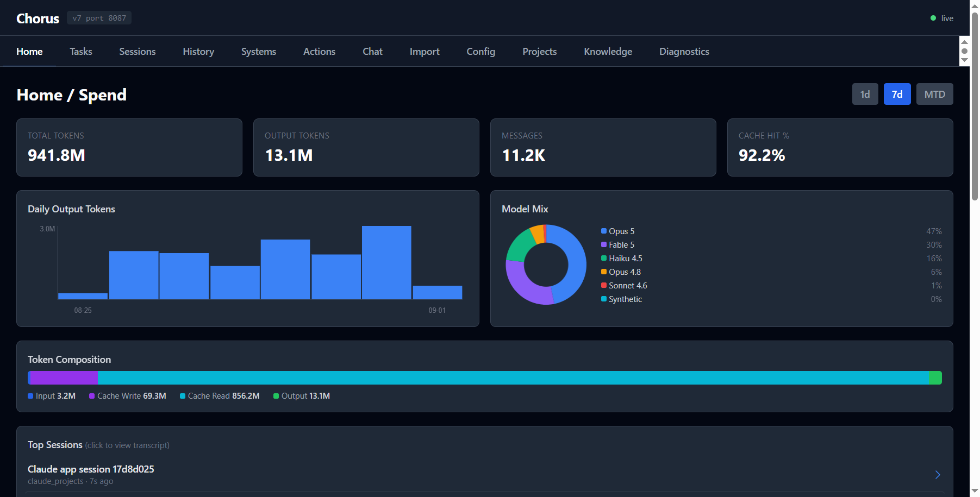
Task: Click the Cache Hit 92.2% card
Action: [840, 148]
